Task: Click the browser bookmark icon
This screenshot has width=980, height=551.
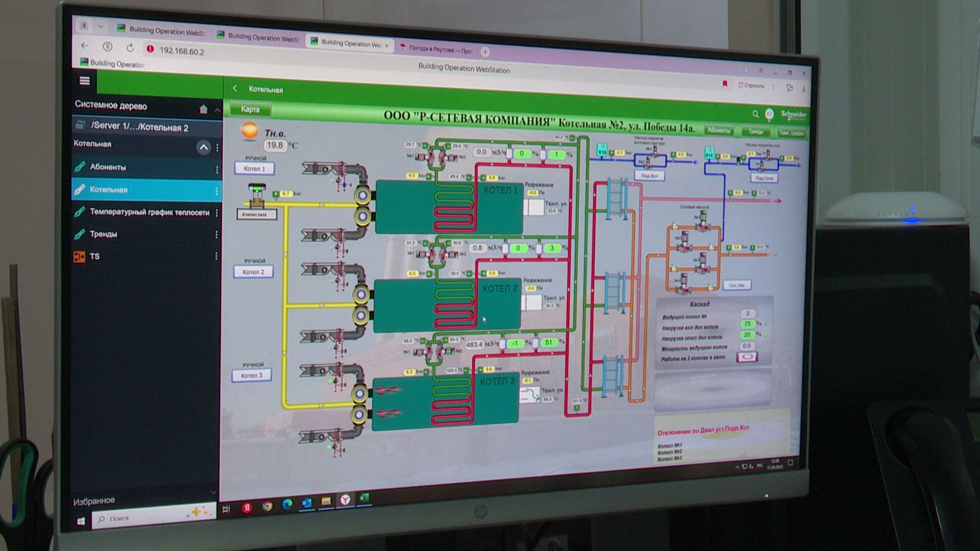Action: [x=724, y=84]
